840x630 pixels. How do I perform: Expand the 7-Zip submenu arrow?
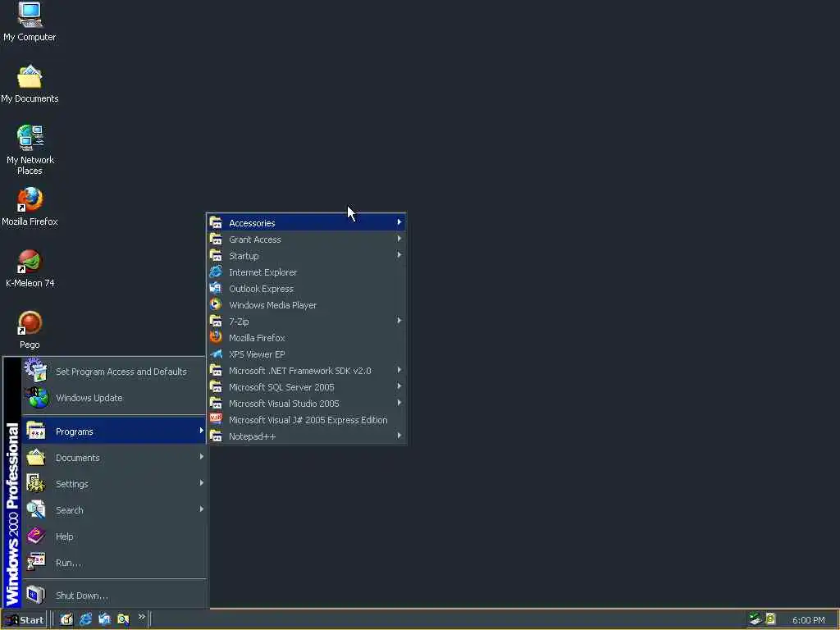point(399,321)
